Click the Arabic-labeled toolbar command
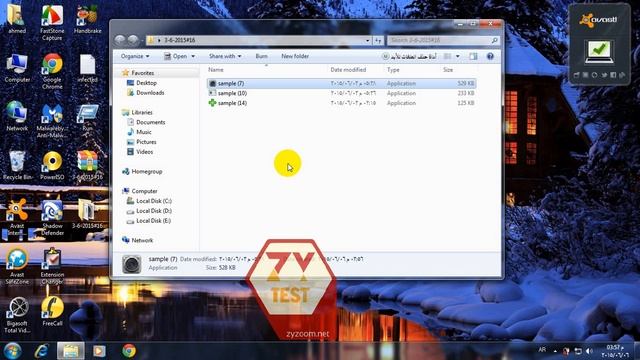 (409, 56)
